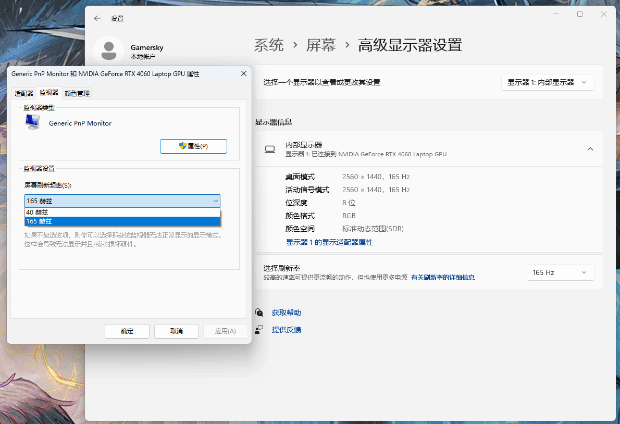The image size is (620, 424).
Task: Open the display selection dropdown in Settings
Action: tap(548, 82)
